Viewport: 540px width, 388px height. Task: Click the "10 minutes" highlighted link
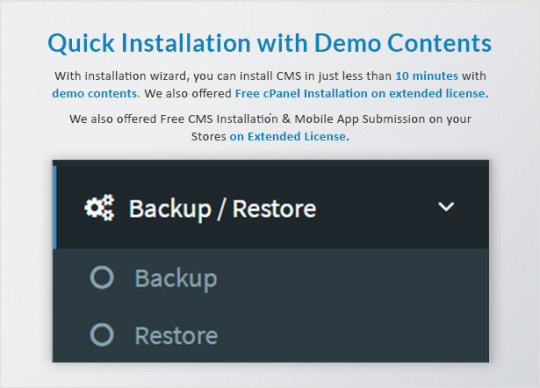click(427, 76)
